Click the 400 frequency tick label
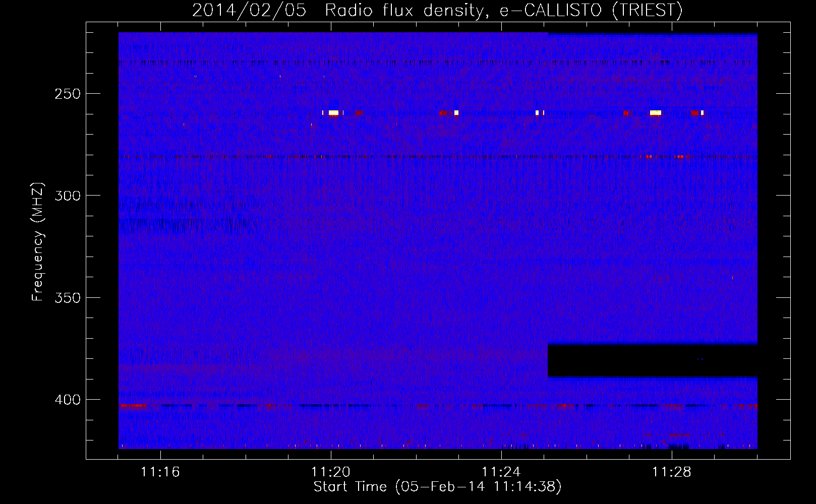 [x=68, y=400]
